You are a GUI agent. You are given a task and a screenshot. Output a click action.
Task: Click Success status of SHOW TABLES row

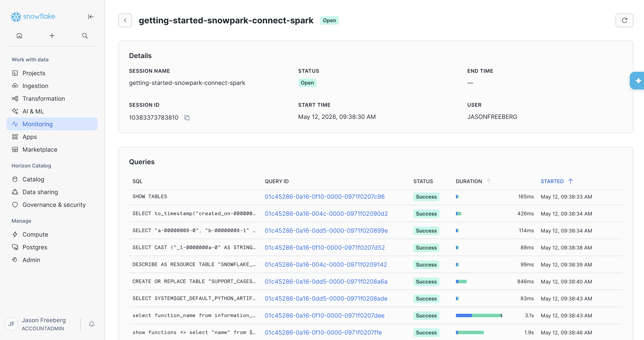tap(426, 197)
